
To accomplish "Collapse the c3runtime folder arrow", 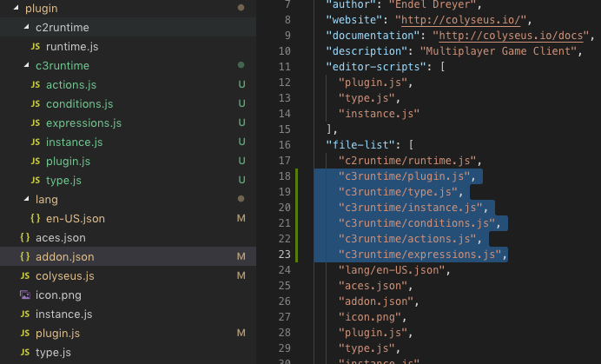I will (x=26, y=65).
